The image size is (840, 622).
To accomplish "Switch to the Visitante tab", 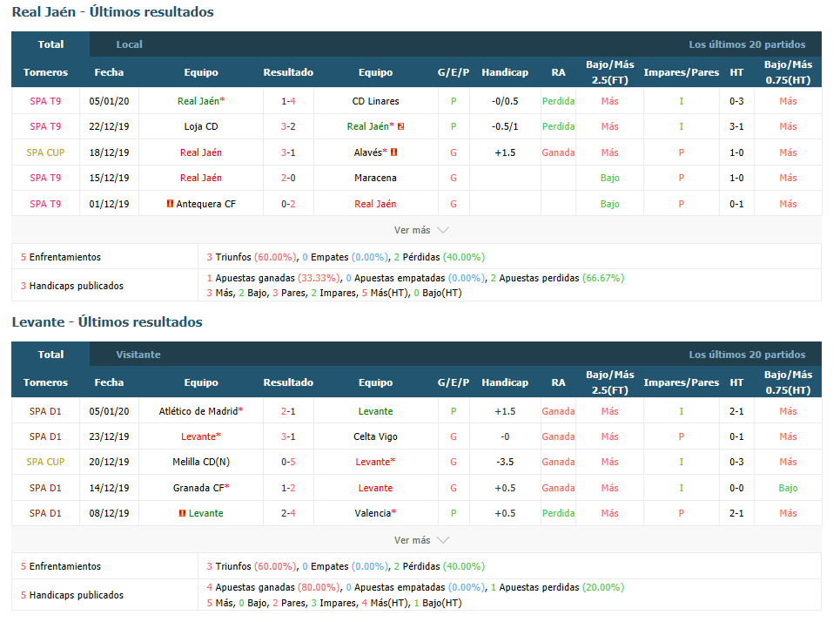I will (x=138, y=355).
